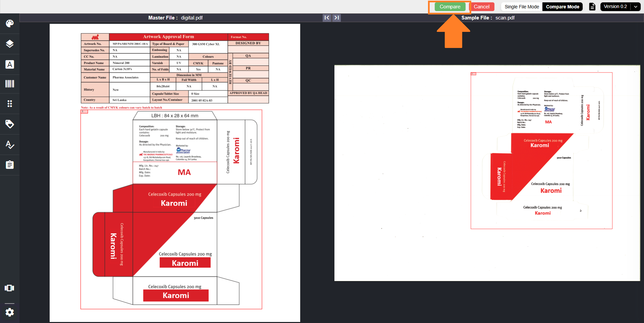Open the clipboard report tool
This screenshot has height=323, width=644.
[10, 165]
